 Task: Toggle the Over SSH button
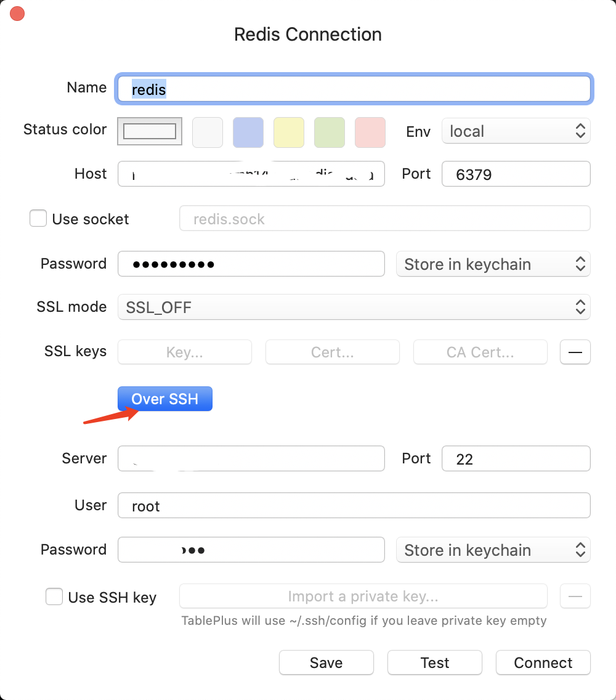165,399
